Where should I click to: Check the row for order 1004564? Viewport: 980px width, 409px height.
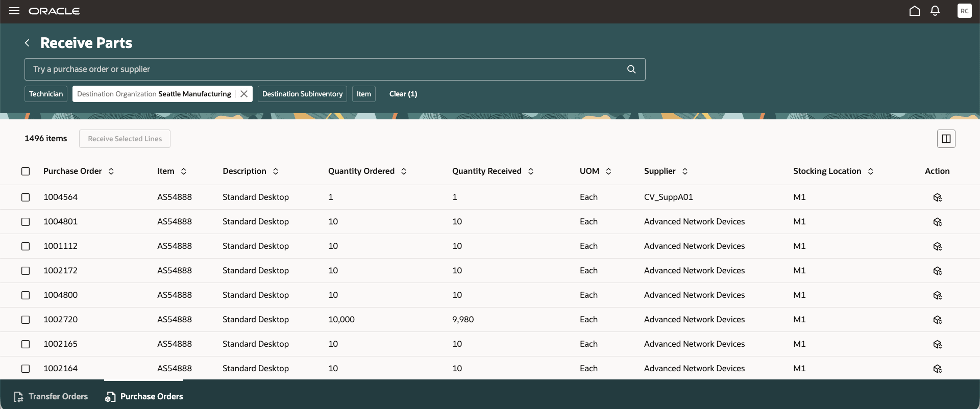click(26, 197)
